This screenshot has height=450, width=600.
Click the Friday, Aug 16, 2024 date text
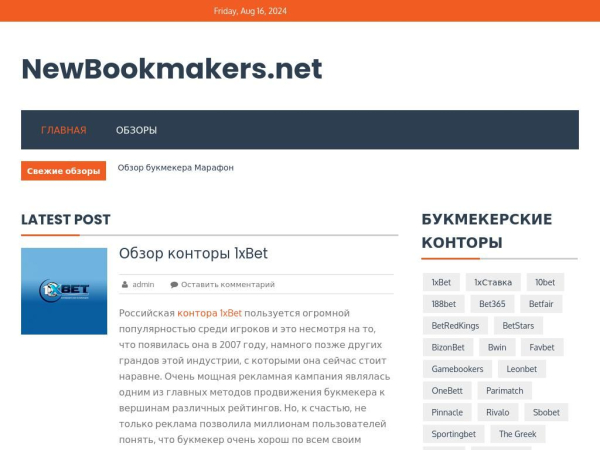(x=250, y=11)
